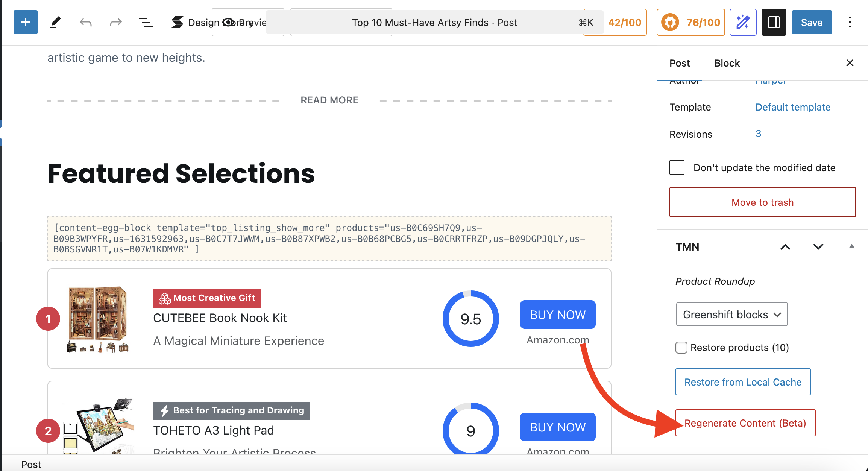
Task: Open the AI magic wand tool
Action: point(743,22)
